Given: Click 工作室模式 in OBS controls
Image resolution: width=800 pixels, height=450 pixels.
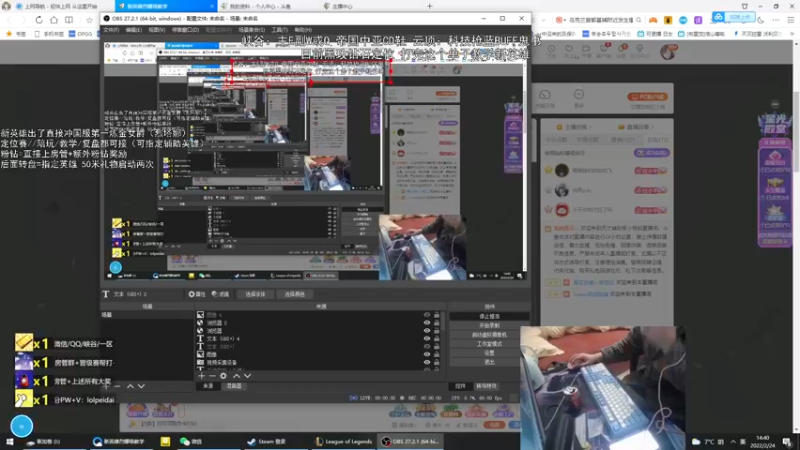Looking at the screenshot, I should coord(489,344).
